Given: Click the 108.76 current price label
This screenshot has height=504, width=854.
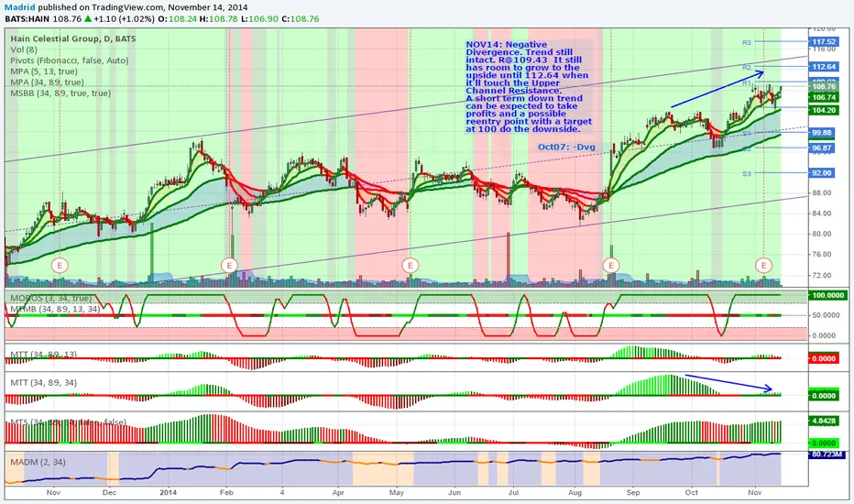Looking at the screenshot, I should coord(823,87).
